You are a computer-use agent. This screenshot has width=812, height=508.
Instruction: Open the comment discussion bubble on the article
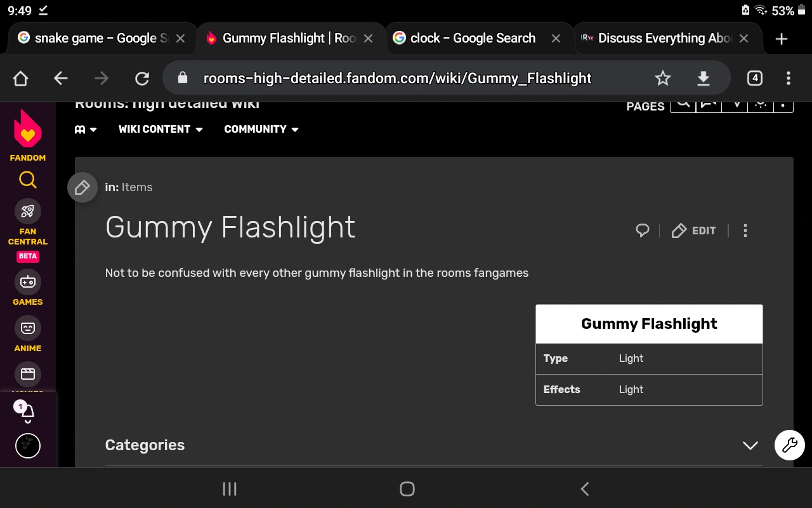click(x=642, y=231)
